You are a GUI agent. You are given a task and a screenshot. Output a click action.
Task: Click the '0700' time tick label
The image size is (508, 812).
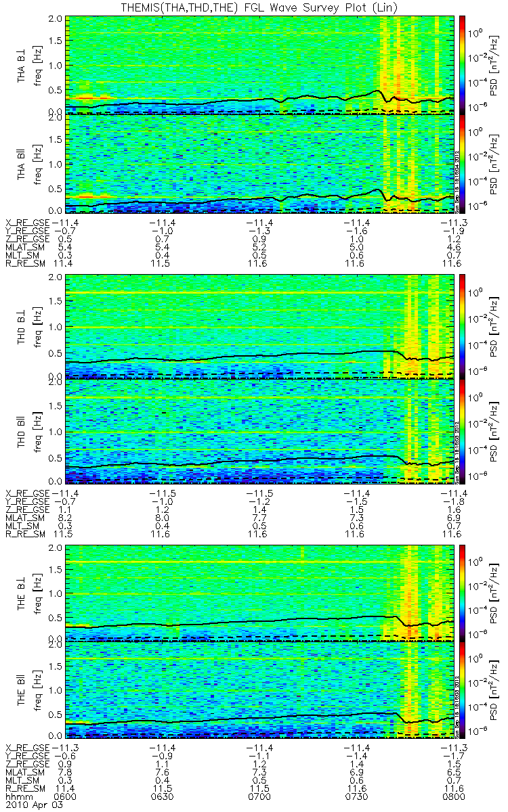click(259, 796)
